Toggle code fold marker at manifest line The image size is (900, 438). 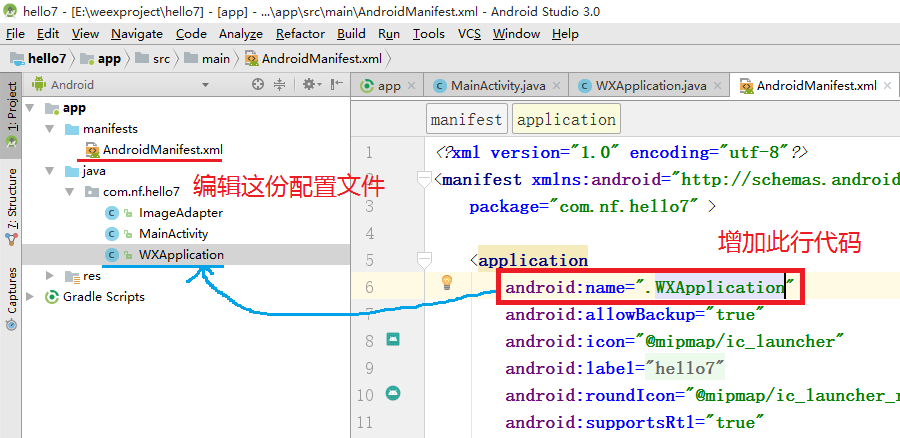coord(424,179)
